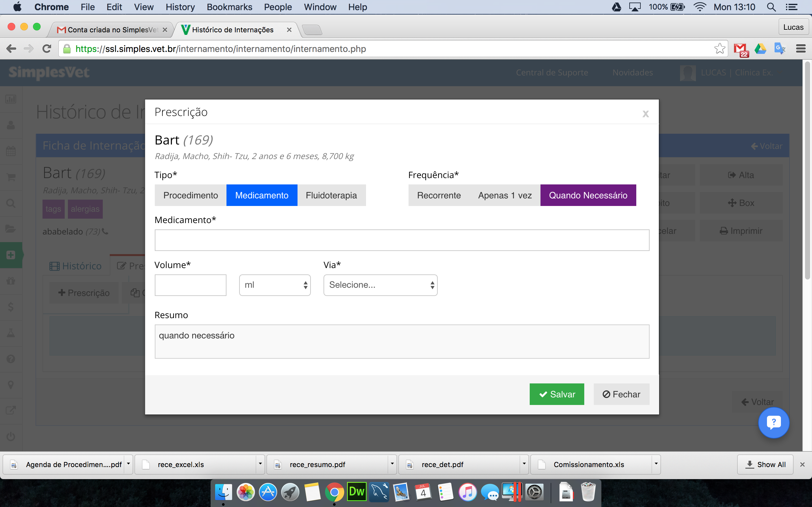The image size is (812, 507).
Task: Click the blue help chat bubble icon
Action: point(773,422)
